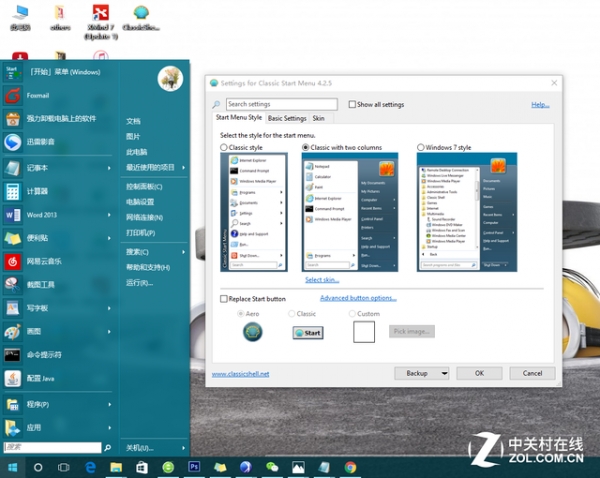Launch the Command Prompt (命令提示符)

point(43,354)
